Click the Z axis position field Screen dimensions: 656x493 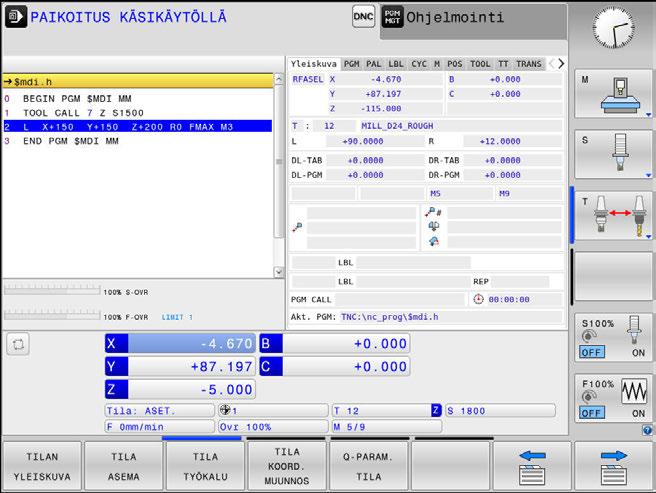coord(180,390)
